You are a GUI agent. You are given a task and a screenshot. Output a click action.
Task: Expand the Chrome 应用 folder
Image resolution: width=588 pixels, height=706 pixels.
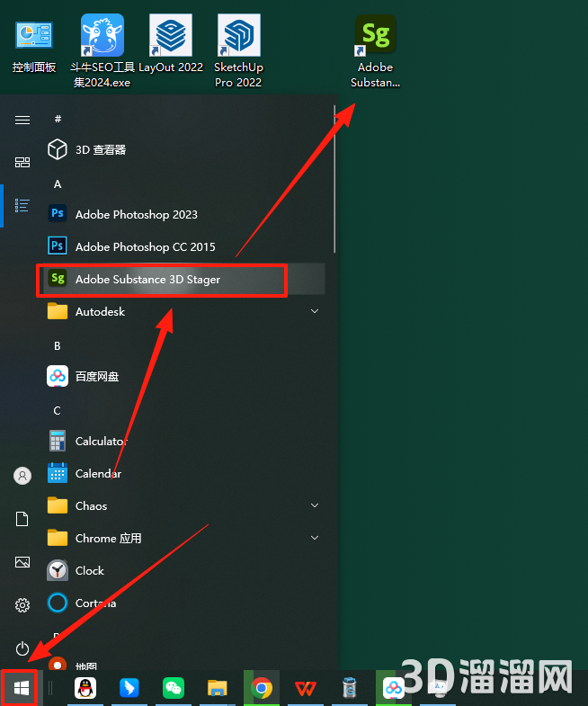point(315,538)
